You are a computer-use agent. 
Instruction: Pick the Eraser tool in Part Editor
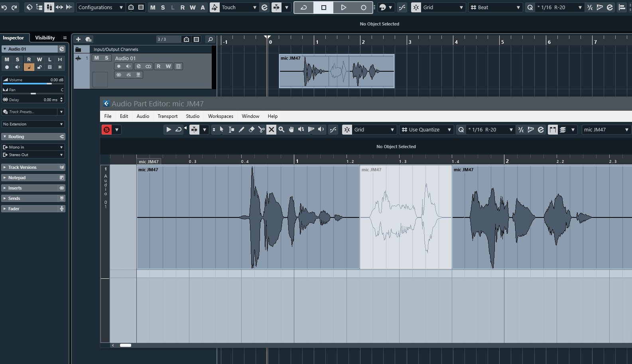(x=252, y=129)
